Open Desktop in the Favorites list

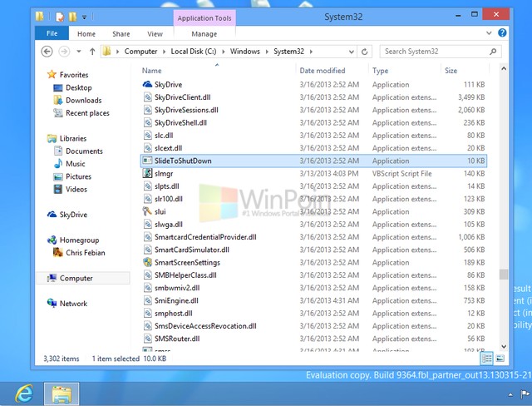point(79,87)
